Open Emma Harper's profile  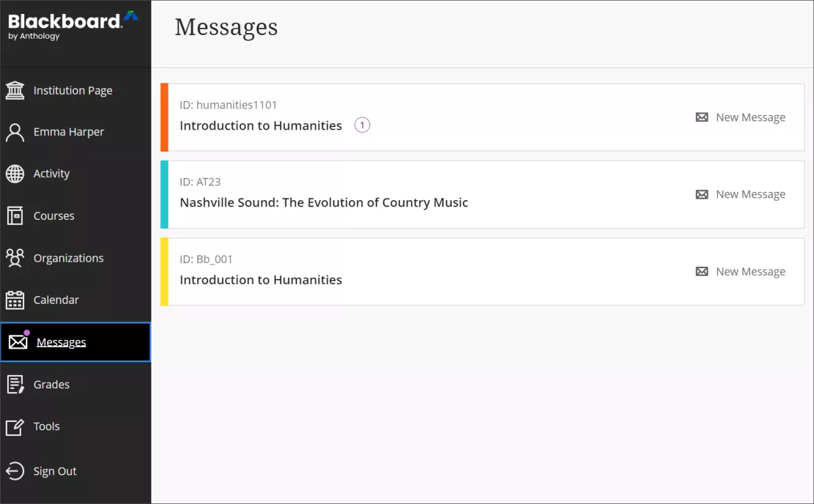click(69, 132)
